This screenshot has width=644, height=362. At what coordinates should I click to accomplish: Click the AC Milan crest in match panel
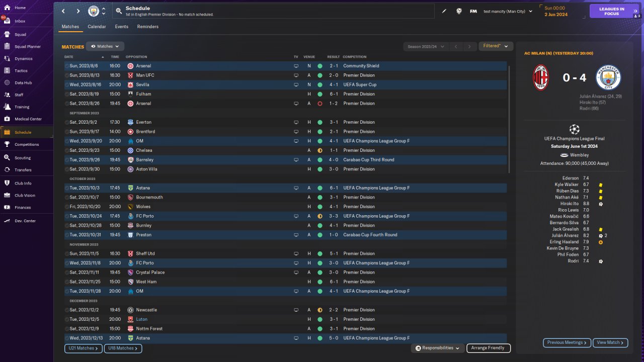point(541,77)
